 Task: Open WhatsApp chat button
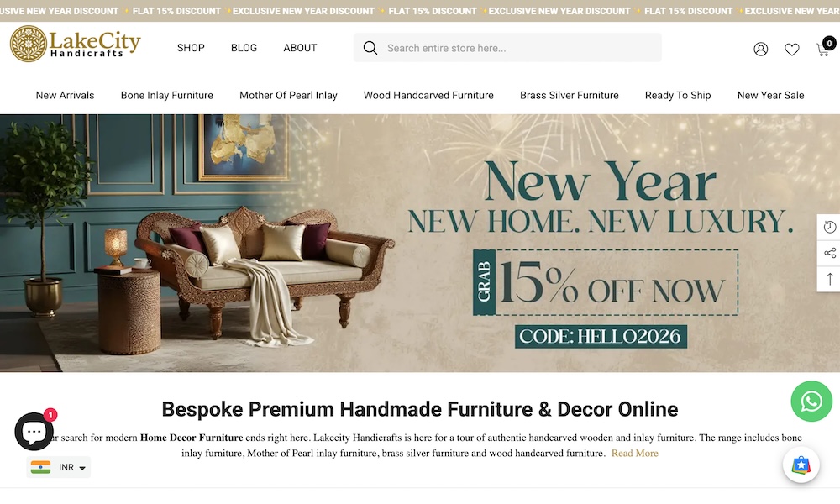[x=811, y=402]
